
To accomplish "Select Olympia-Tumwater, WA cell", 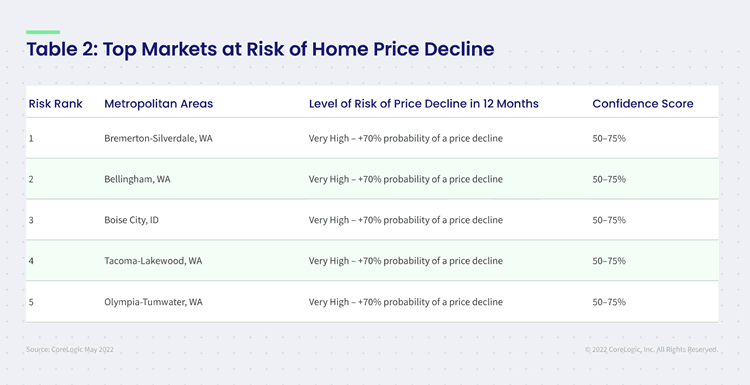I will [x=153, y=302].
